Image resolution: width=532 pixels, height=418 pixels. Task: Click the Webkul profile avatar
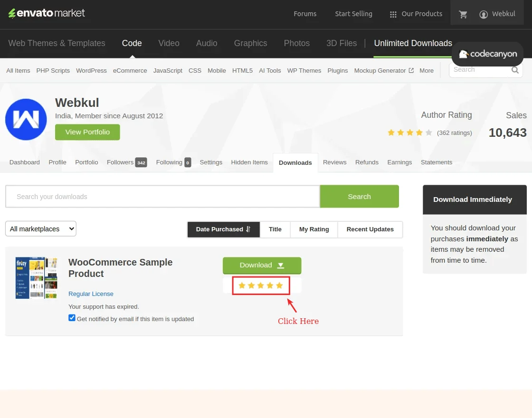pos(26,119)
